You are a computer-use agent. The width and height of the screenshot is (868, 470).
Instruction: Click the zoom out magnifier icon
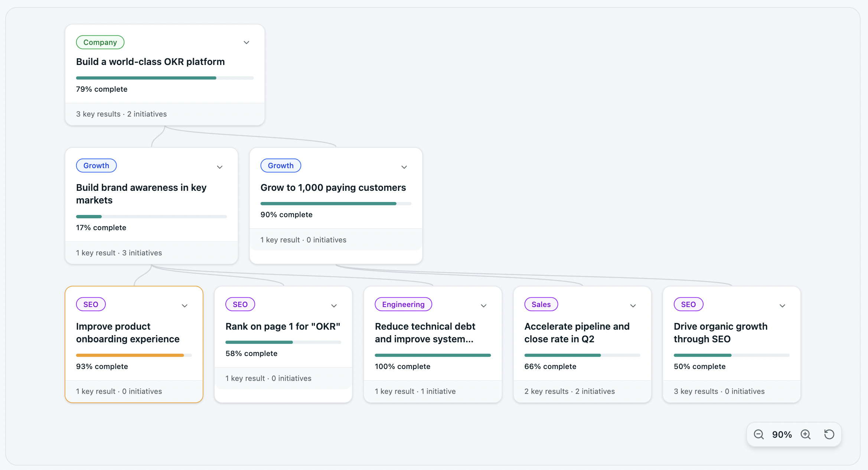click(x=759, y=434)
